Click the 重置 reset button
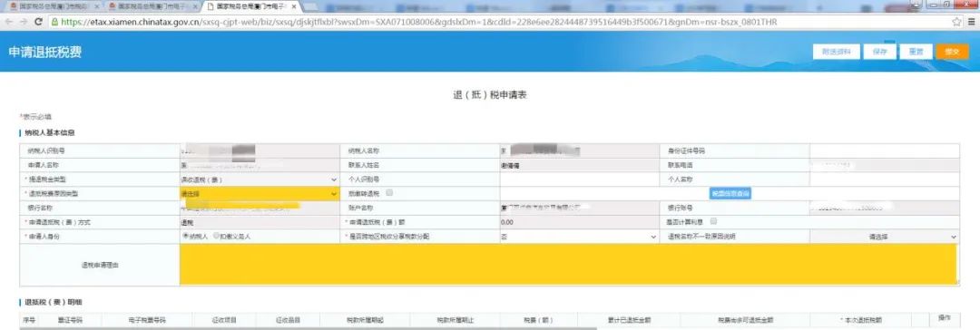 click(916, 52)
